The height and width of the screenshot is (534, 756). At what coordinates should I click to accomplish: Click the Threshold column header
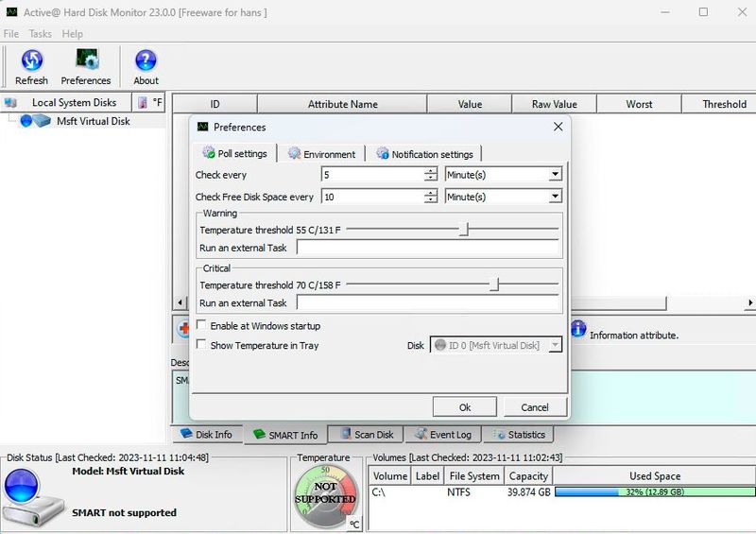(721, 104)
